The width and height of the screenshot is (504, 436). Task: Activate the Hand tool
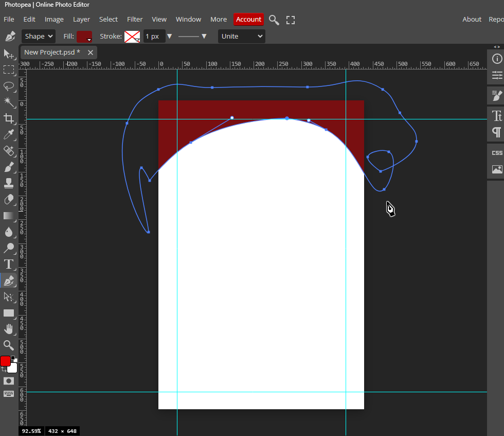coord(9,329)
